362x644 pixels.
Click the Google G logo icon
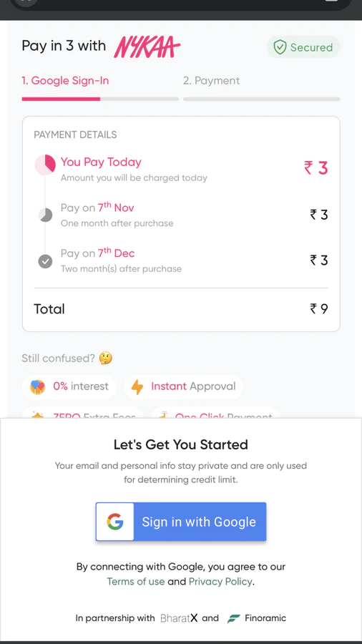[x=115, y=522]
